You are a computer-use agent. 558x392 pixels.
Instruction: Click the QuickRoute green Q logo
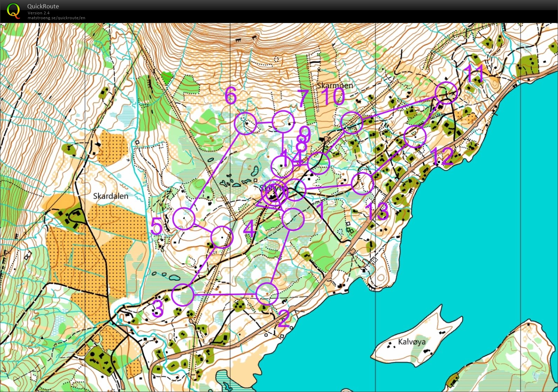click(x=13, y=10)
